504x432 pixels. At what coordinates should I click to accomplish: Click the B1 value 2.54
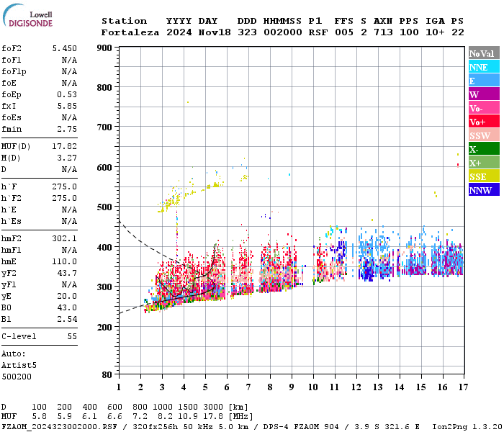67,319
